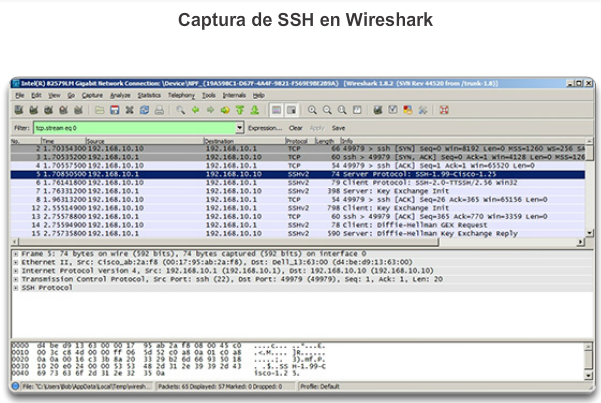601x403 pixels.
Task: Open capture options toolbar icon
Action: 33,110
